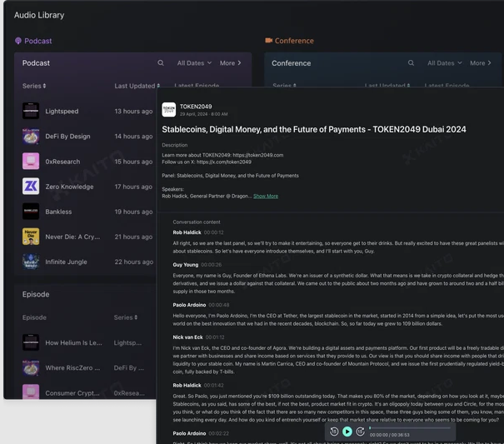This screenshot has height=444, width=504.
Task: Open the Zero Knowledge ZK logo
Action: [31, 186]
